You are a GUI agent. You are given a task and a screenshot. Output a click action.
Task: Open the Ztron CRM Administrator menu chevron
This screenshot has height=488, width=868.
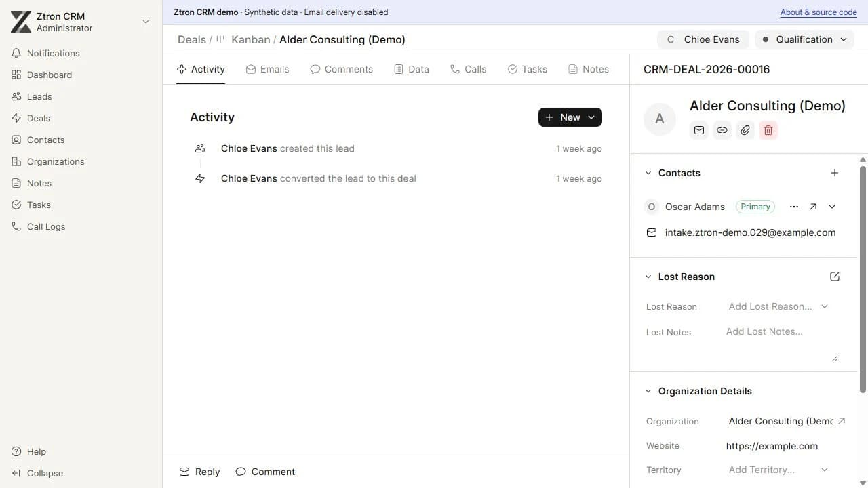[x=145, y=22]
